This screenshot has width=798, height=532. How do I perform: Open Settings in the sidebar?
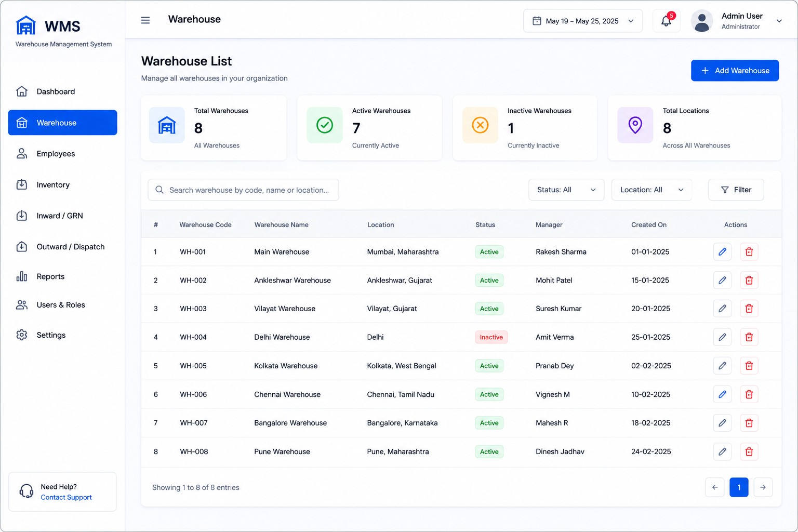tap(62, 335)
